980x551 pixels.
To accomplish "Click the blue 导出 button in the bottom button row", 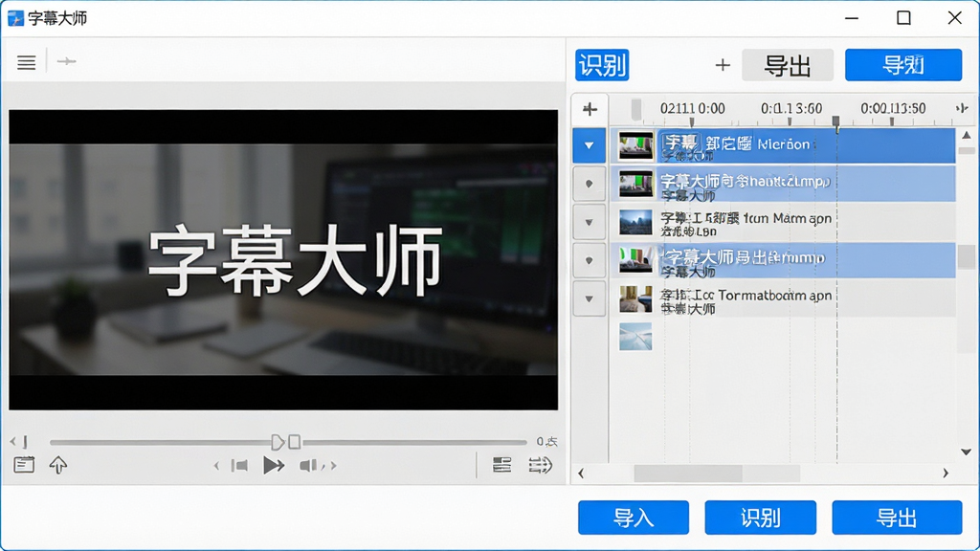I will click(x=897, y=518).
